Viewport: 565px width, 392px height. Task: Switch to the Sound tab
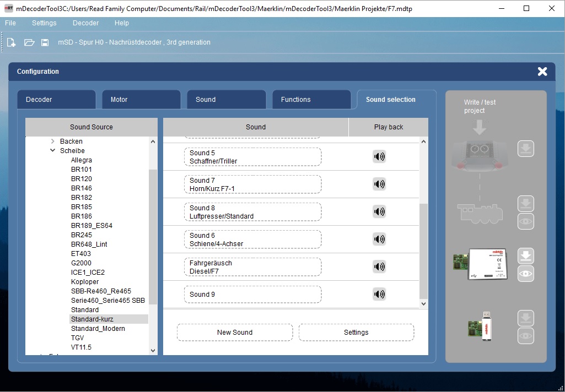click(227, 100)
